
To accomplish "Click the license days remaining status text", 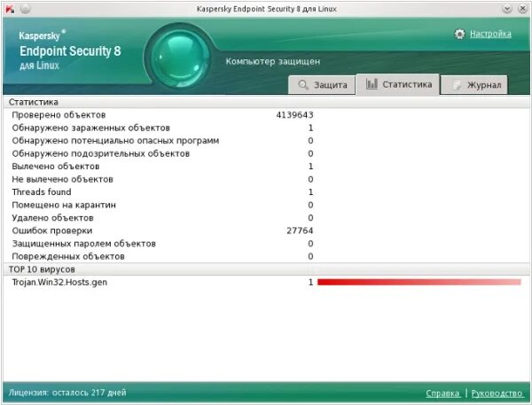I will [67, 393].
